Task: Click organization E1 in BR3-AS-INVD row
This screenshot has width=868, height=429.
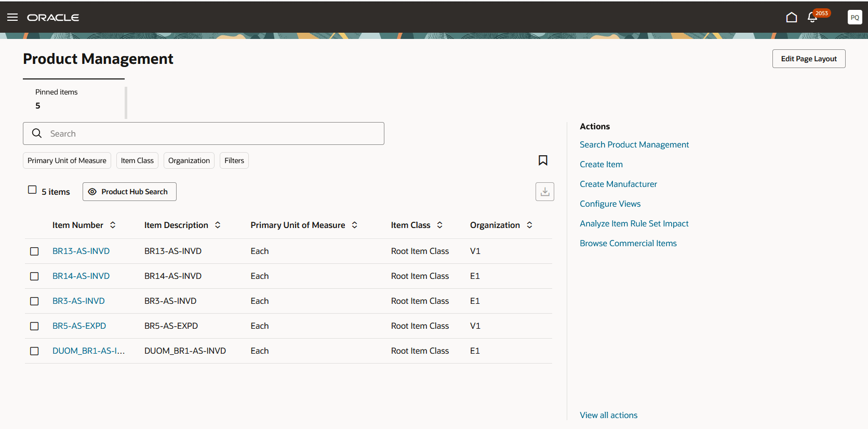Action: pos(475,301)
